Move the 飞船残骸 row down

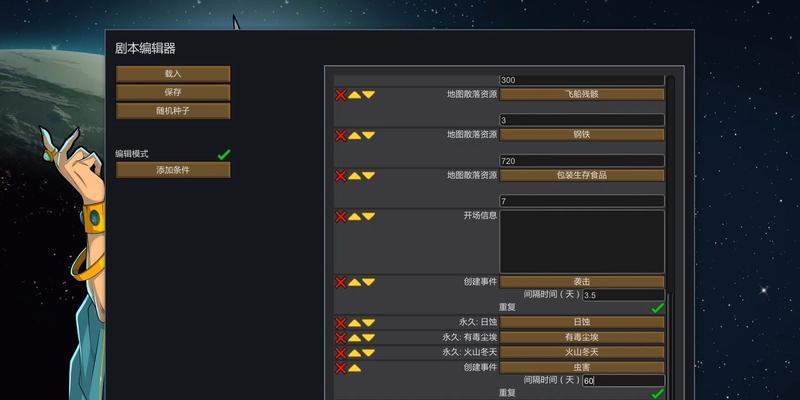[x=368, y=94]
